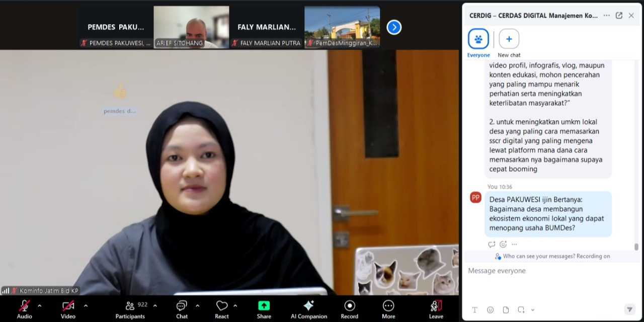Click the green Share screen icon

[x=264, y=306]
